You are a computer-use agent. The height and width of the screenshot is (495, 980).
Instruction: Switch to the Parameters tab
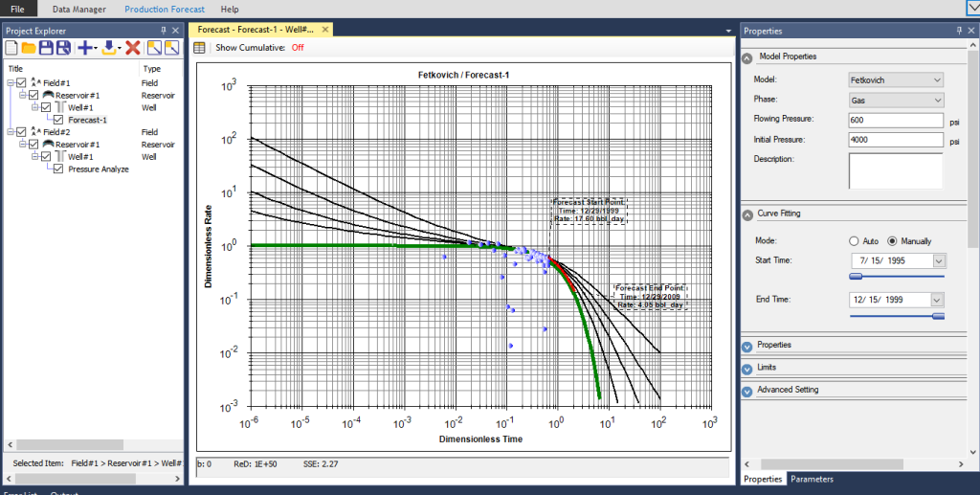coord(810,479)
